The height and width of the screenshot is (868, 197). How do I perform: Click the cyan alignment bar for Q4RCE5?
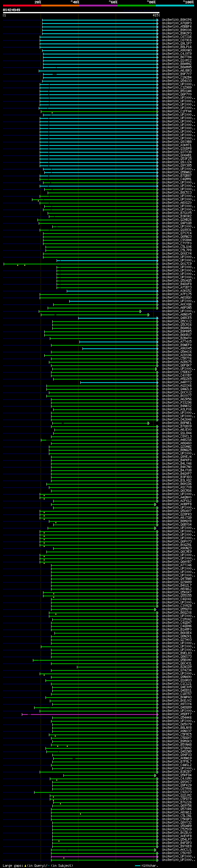click(118, 318)
